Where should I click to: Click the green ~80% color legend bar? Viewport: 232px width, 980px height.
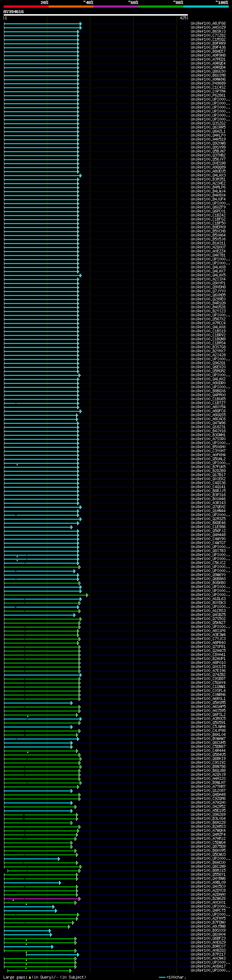click(161, 7)
